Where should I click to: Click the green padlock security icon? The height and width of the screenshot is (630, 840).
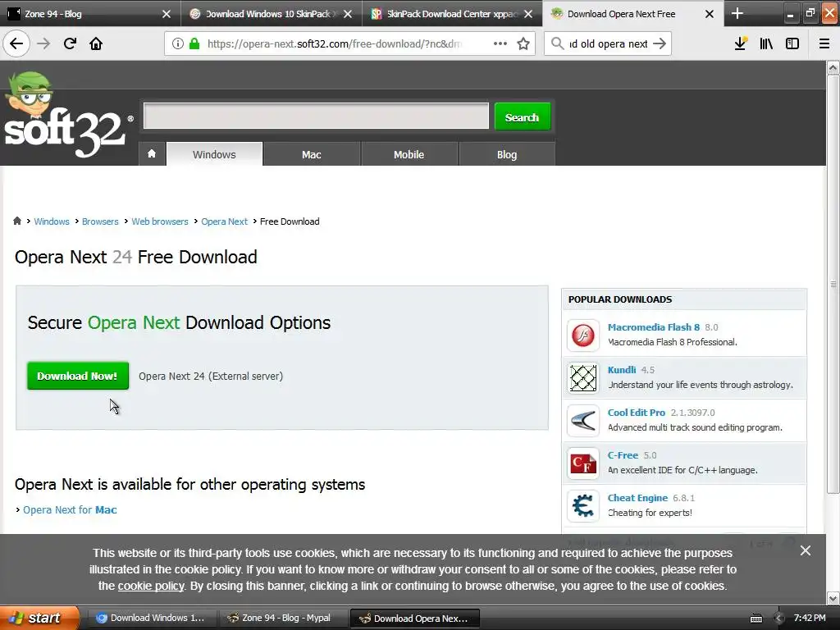(194, 43)
